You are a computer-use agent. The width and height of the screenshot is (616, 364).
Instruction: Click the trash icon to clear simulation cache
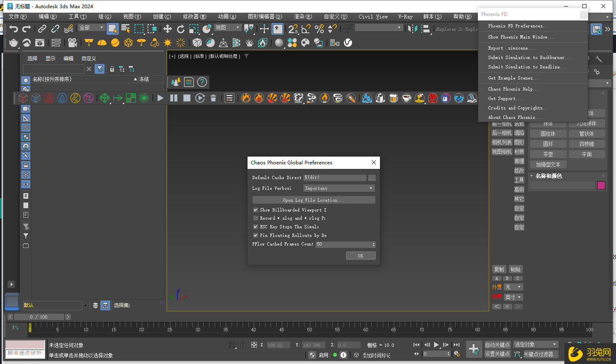click(x=213, y=98)
